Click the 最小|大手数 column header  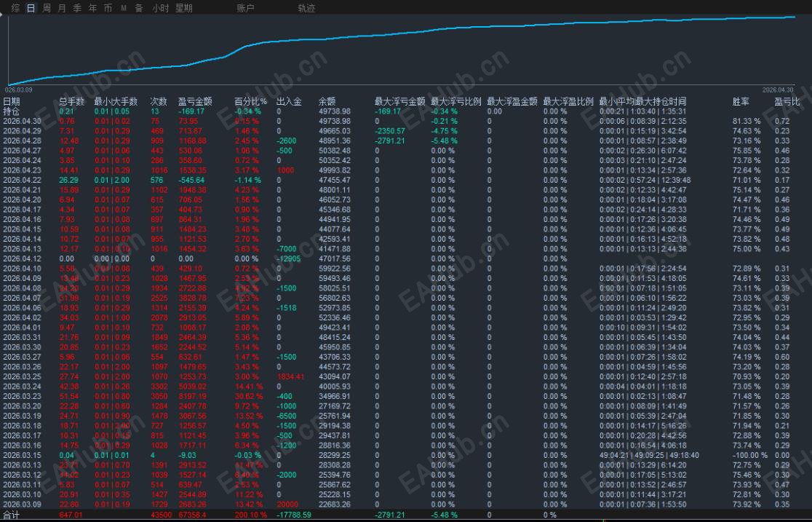pyautogui.click(x=116, y=102)
